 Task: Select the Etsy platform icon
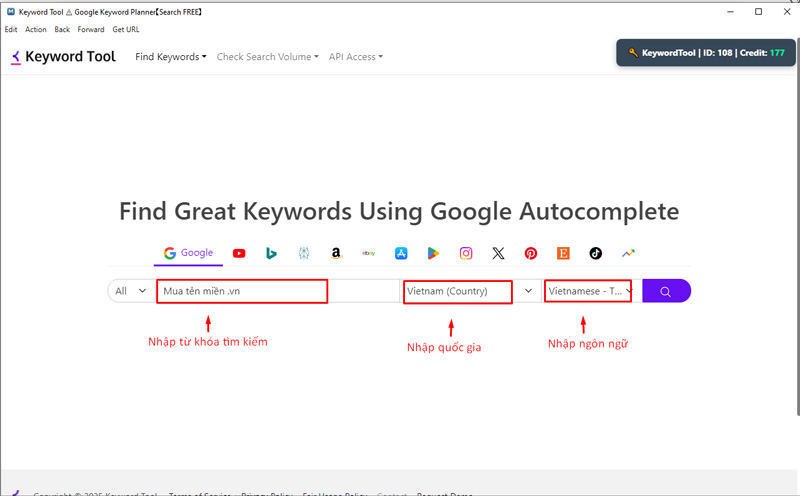(563, 254)
